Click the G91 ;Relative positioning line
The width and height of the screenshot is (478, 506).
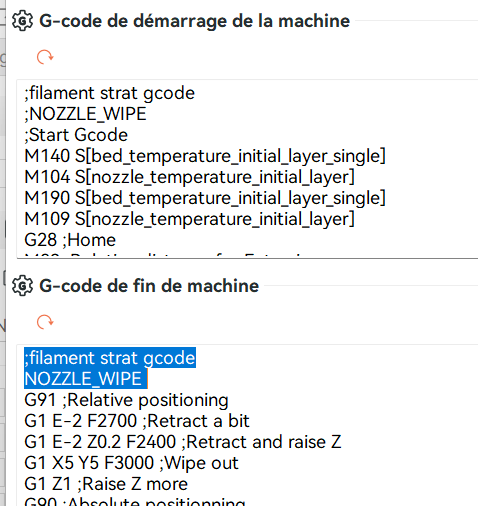tap(126, 400)
